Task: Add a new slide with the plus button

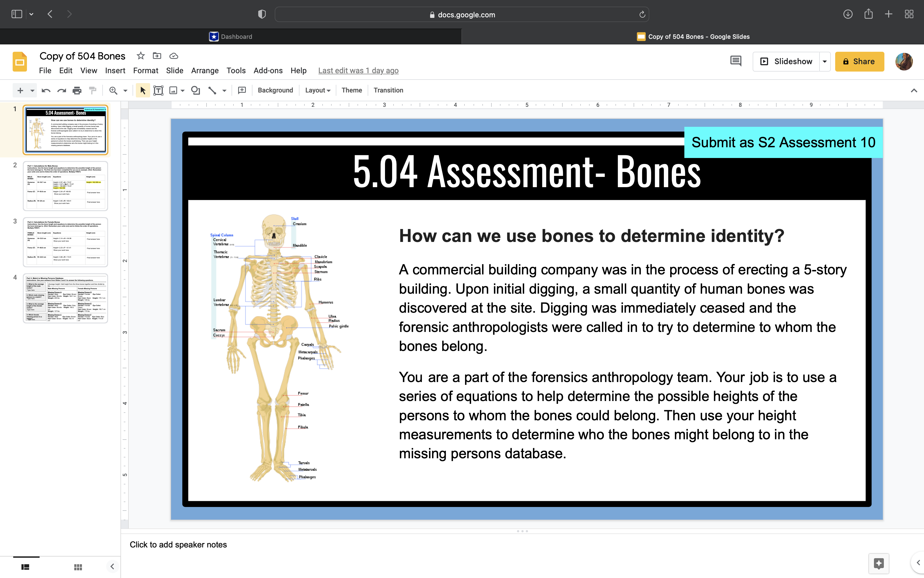Action: (20, 90)
